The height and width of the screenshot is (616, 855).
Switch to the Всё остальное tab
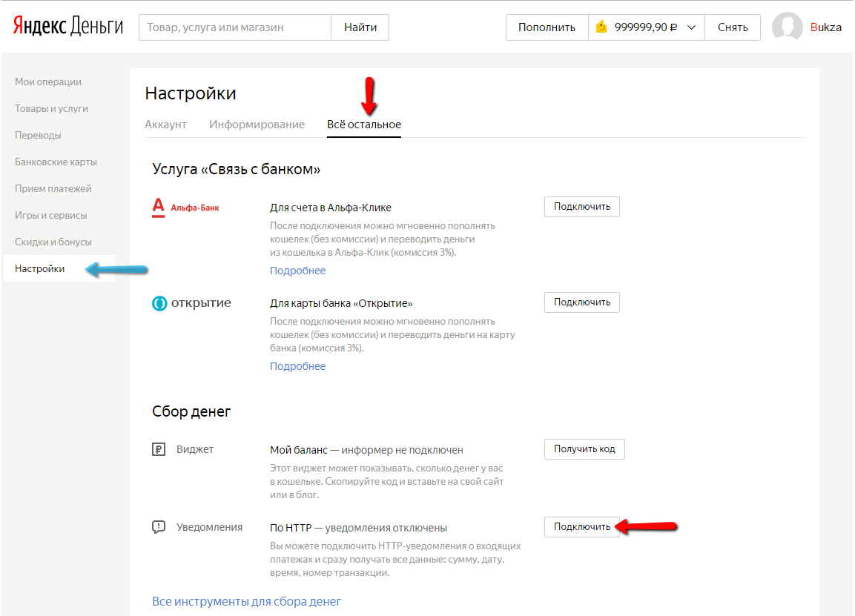pyautogui.click(x=363, y=125)
